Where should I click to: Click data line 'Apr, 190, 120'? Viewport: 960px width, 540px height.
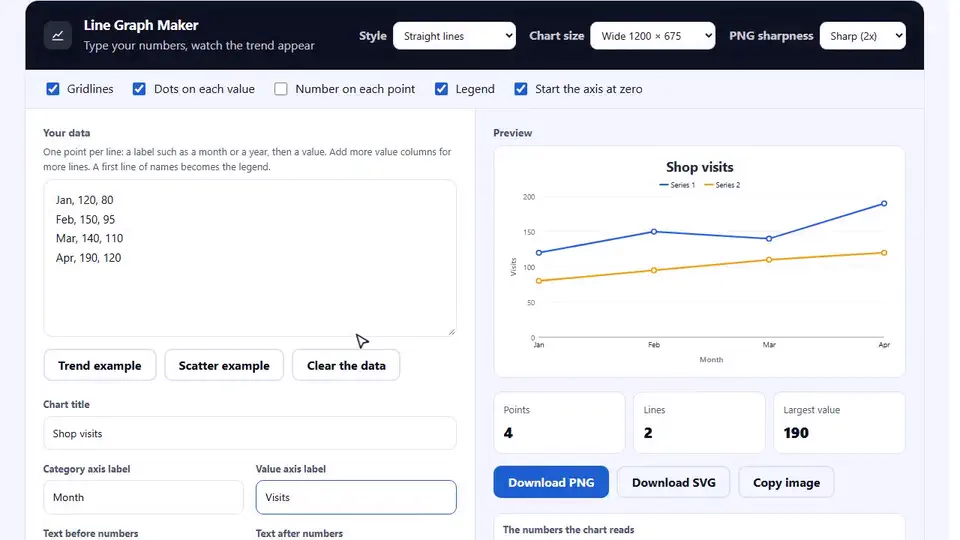click(88, 258)
